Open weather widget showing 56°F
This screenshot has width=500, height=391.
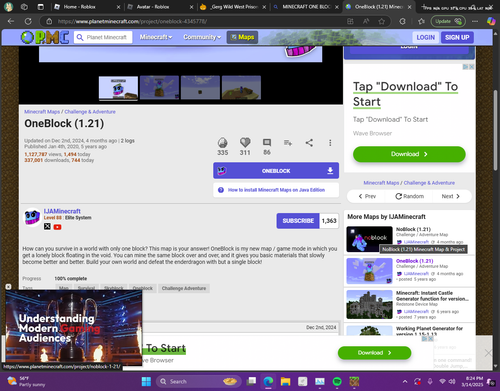26,381
